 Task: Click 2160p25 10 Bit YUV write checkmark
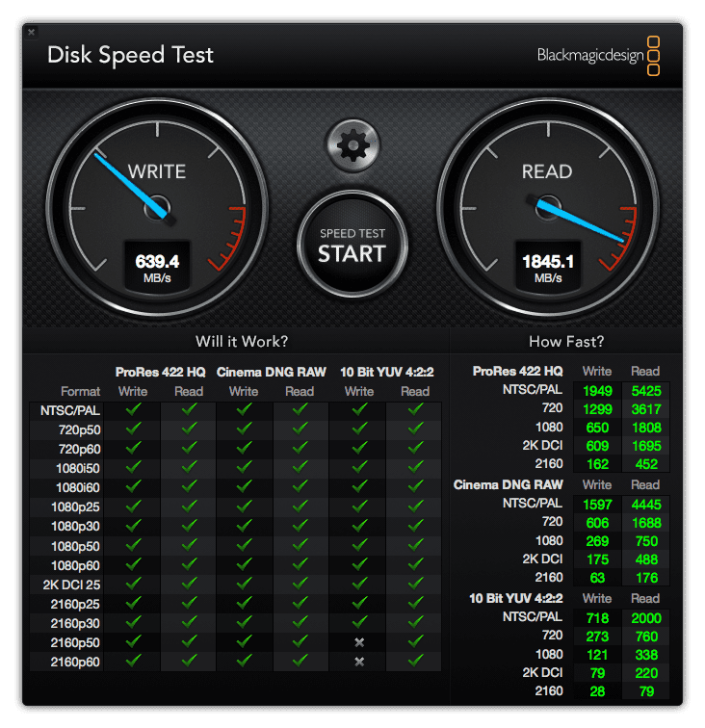click(359, 603)
